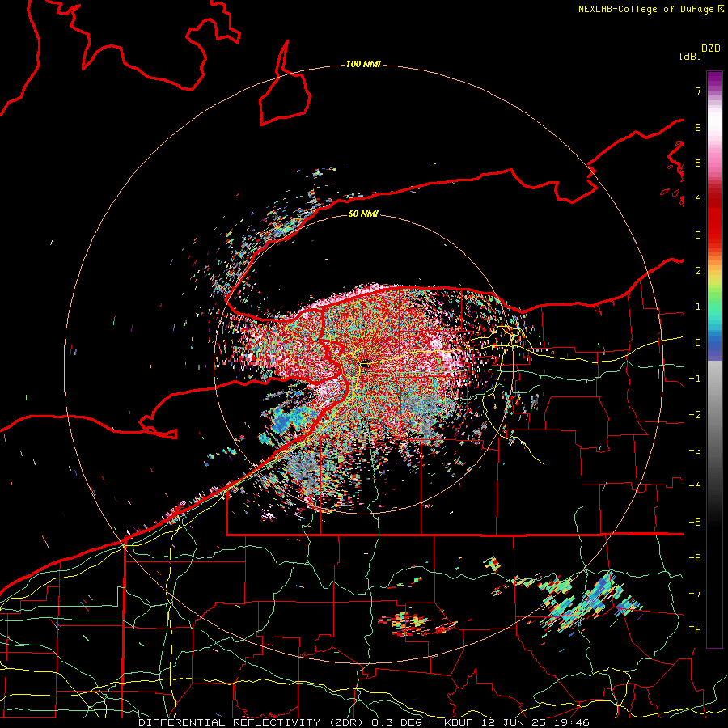Image resolution: width=728 pixels, height=728 pixels.
Task: Click the -4 value on the color scale
Action: (x=695, y=486)
